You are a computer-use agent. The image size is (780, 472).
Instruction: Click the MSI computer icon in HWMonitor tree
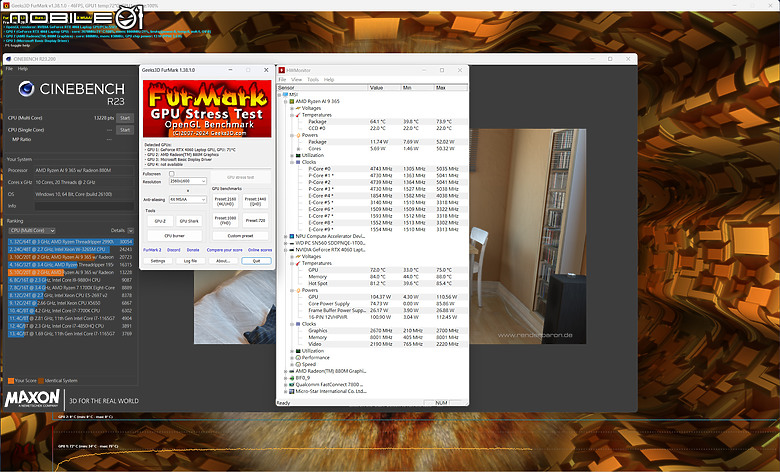coord(286,94)
